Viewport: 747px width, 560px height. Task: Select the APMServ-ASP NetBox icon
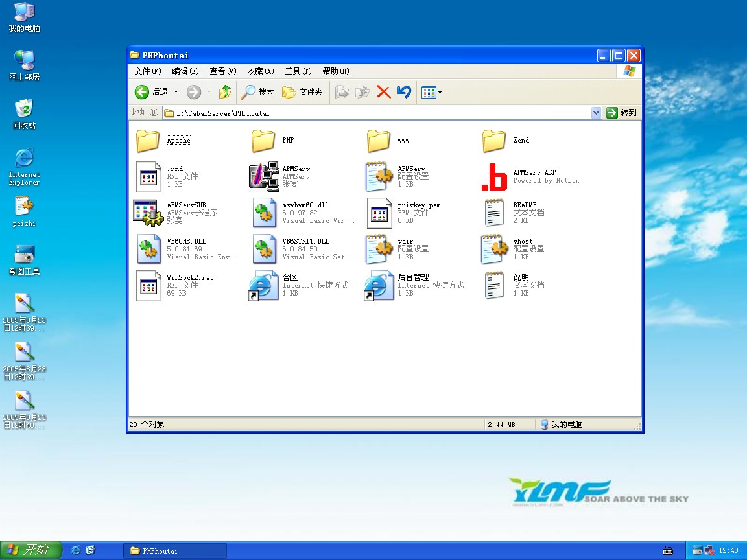tap(495, 176)
